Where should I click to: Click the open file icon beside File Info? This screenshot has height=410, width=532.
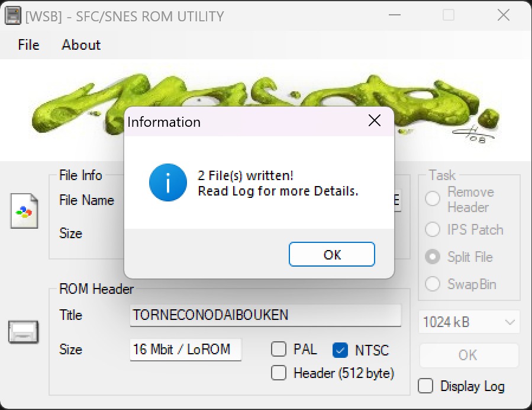[24, 210]
